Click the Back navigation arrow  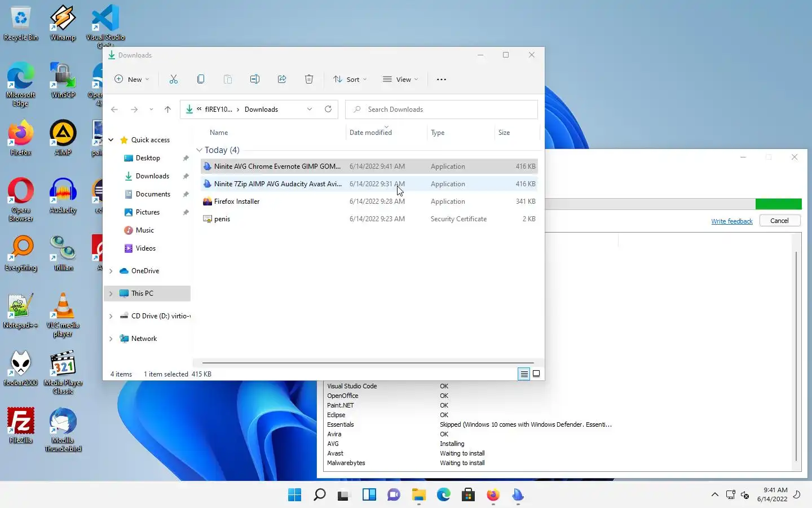pyautogui.click(x=114, y=110)
